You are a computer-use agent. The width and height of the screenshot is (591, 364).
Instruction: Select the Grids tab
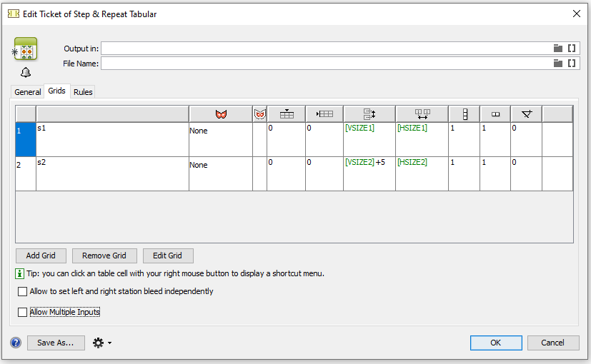[x=57, y=91]
